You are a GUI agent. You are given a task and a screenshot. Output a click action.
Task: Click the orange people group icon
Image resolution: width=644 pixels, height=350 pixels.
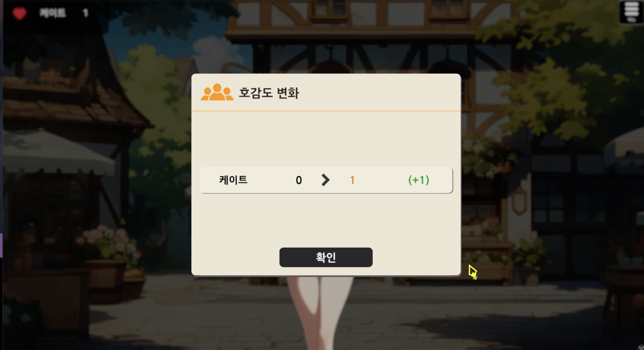pyautogui.click(x=217, y=92)
